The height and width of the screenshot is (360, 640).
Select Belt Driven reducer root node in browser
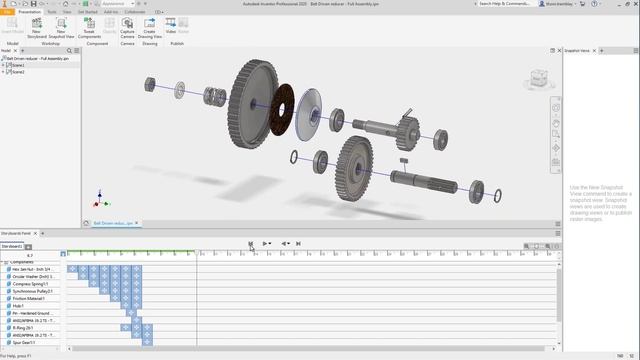(38, 59)
